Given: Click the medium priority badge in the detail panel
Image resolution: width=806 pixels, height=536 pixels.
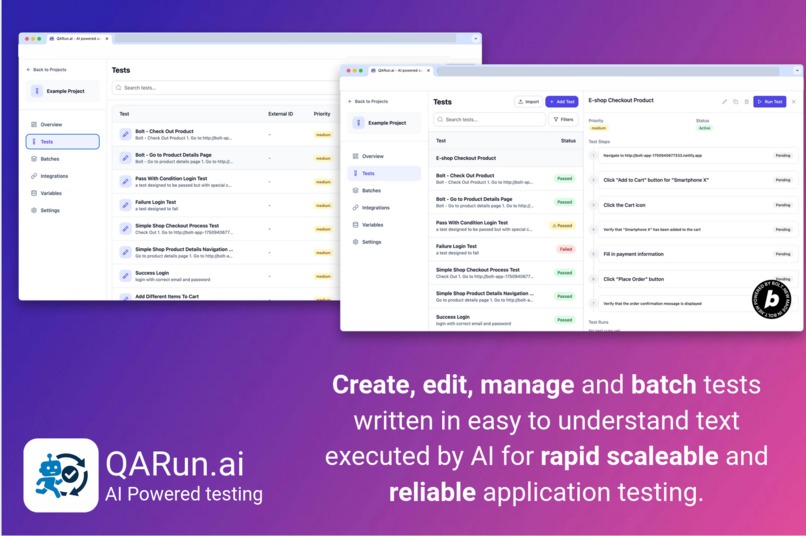Looking at the screenshot, I should tap(598, 128).
